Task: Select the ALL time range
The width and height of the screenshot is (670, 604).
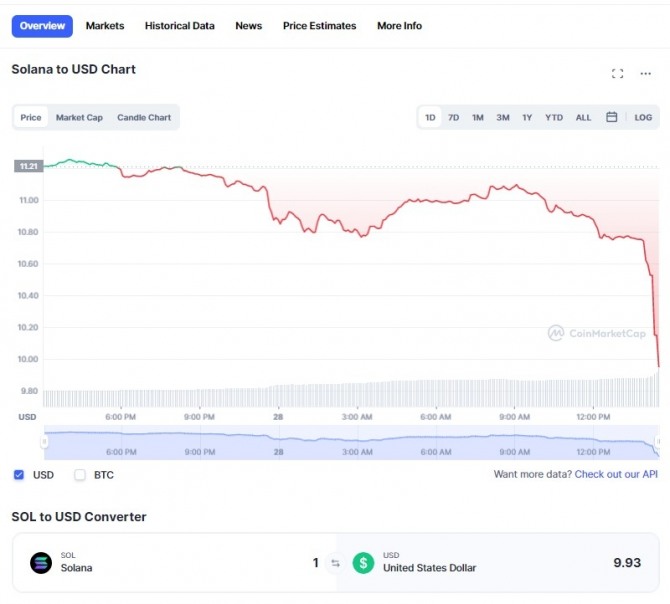Action: (583, 117)
